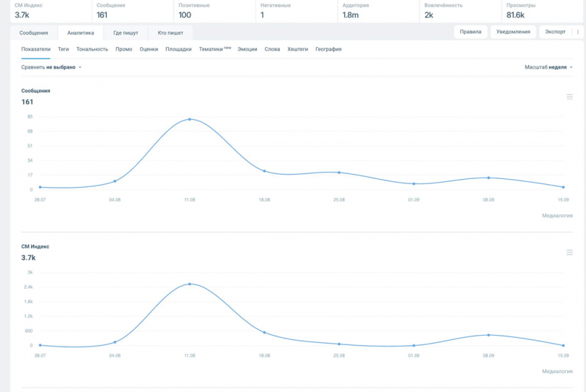
Task: Switch to the Эмоции section
Action: click(247, 49)
